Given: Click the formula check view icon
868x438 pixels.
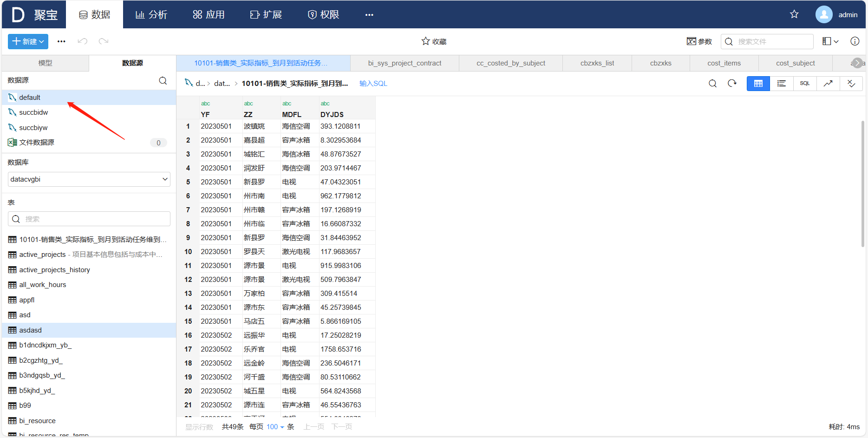Looking at the screenshot, I should click(851, 84).
